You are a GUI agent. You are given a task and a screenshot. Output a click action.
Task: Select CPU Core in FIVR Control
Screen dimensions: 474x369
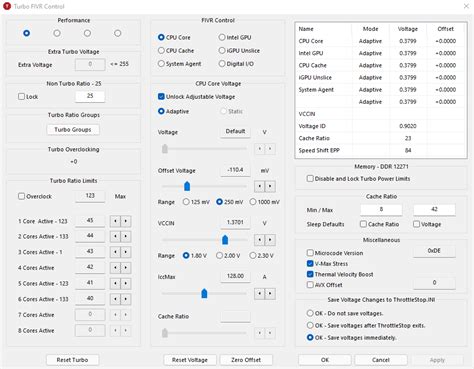click(x=174, y=37)
